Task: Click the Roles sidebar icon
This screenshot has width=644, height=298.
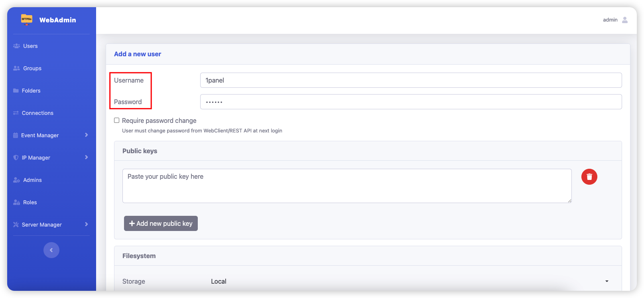Action: 16,202
